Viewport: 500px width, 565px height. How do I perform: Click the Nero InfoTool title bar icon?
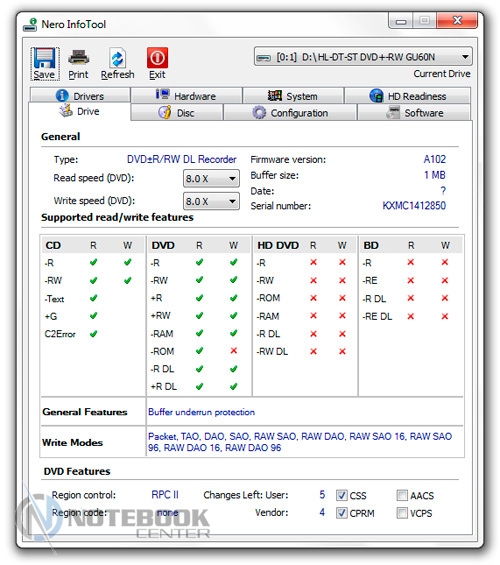(x=30, y=25)
